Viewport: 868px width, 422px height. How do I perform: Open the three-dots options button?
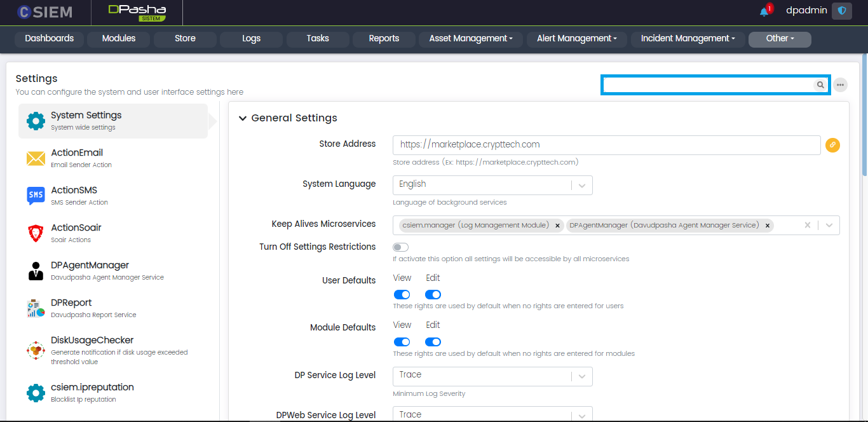click(x=840, y=85)
